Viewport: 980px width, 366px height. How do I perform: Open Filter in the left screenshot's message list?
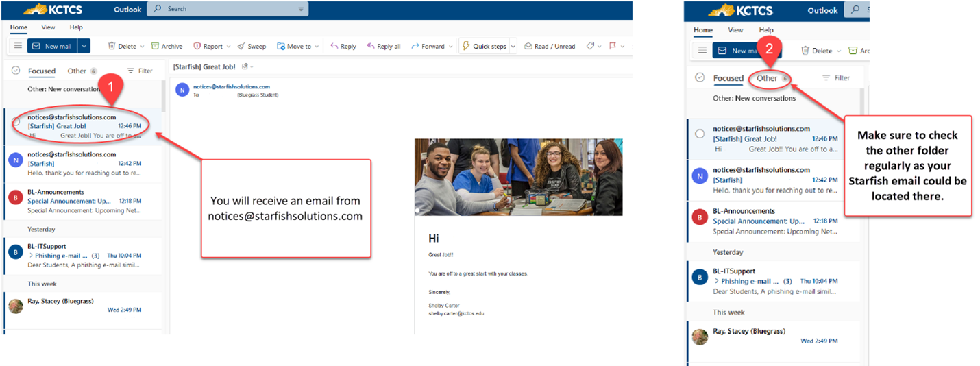[140, 71]
